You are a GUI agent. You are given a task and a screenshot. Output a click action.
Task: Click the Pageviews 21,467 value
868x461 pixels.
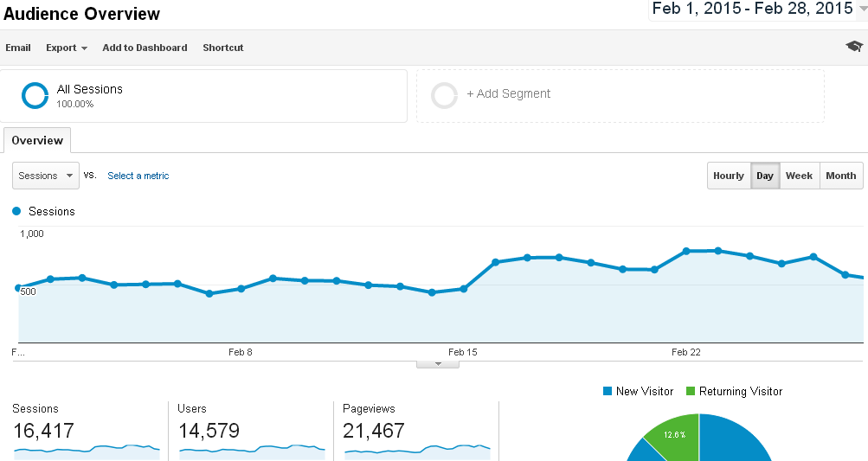[374, 431]
